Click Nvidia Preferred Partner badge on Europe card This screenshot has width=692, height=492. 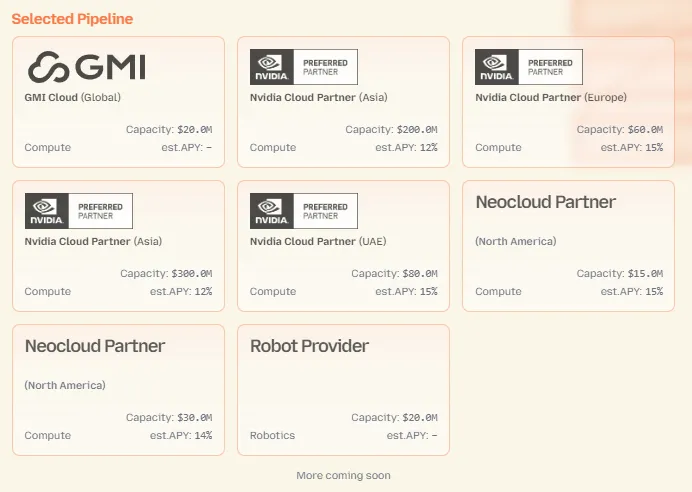coord(528,67)
